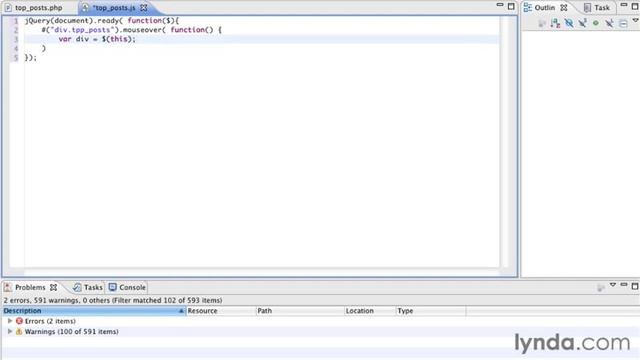Click line number 1 in the gutter
Viewport: 640px width, 360px height.
16,20
